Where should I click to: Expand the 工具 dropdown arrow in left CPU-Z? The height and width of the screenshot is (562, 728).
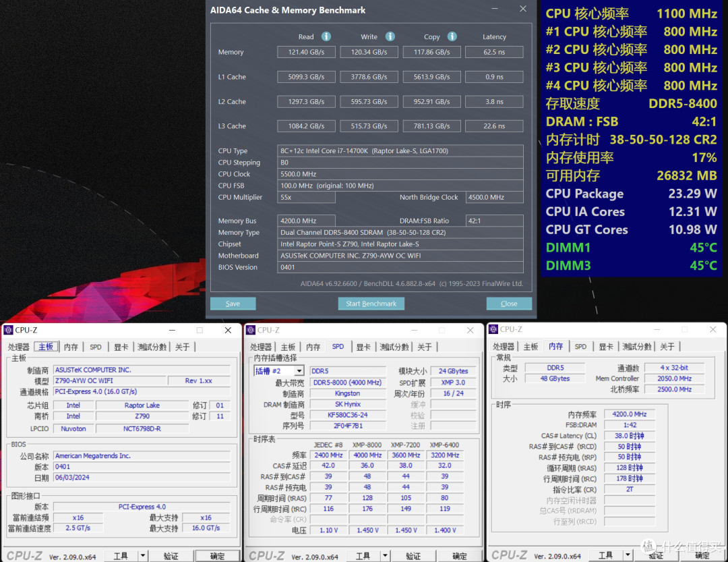pos(143,555)
